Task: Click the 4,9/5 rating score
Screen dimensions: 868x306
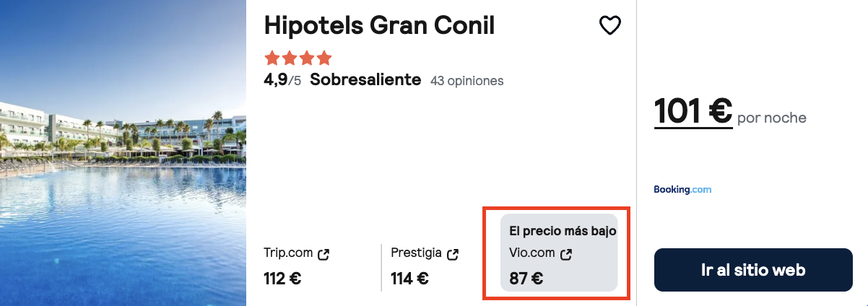Action: click(282, 80)
